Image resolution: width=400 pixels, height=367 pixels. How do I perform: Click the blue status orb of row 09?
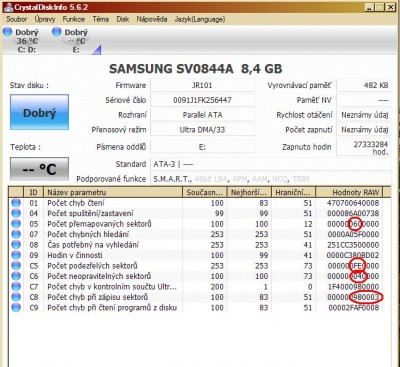[x=16, y=255]
